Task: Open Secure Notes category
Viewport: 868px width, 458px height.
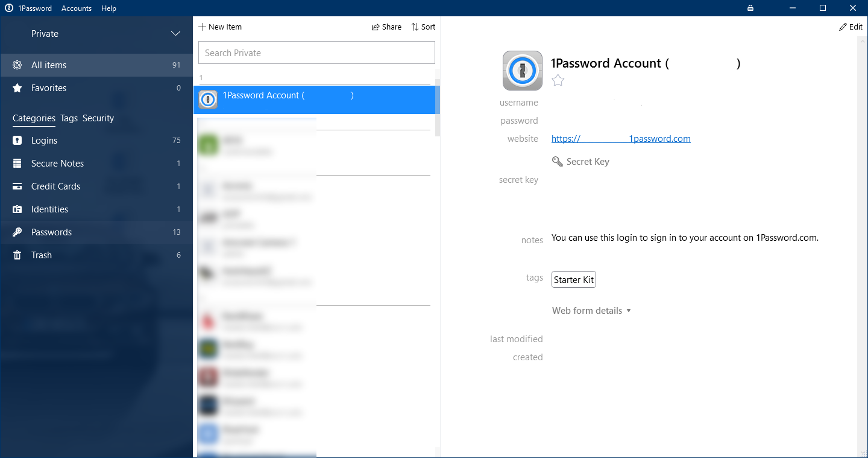Action: point(96,164)
